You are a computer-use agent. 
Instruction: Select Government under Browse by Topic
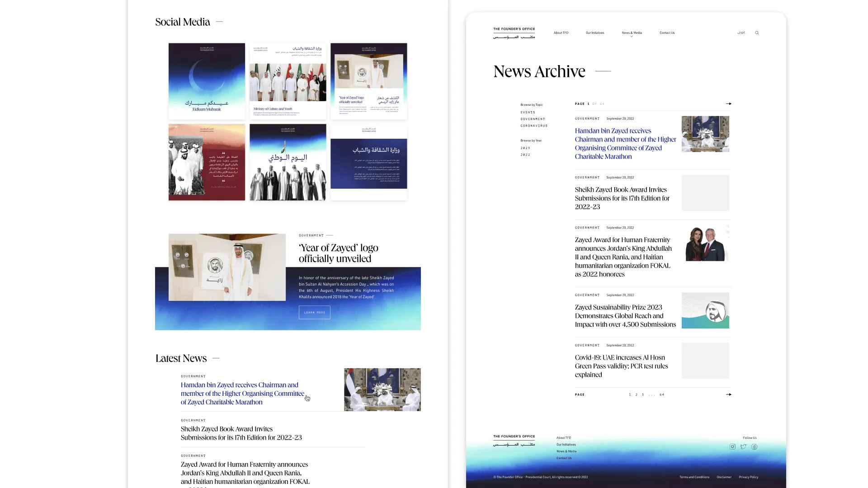[533, 119]
